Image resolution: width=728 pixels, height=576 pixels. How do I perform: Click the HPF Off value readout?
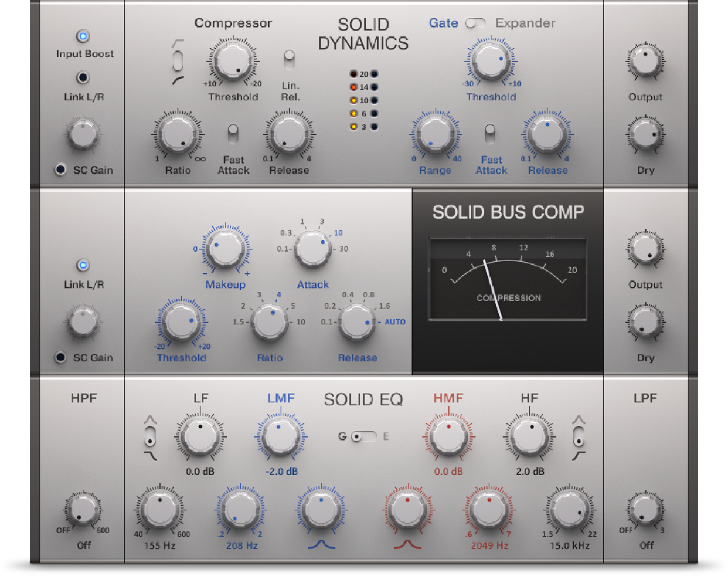(84, 545)
